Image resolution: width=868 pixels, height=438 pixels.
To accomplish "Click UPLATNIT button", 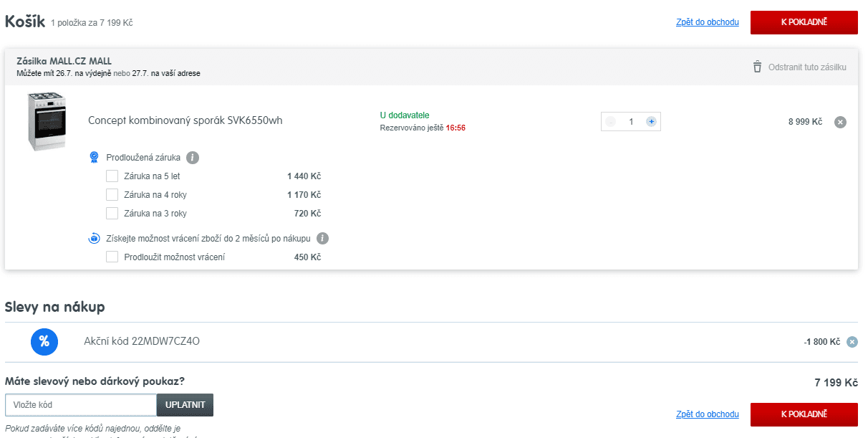I will coord(185,405).
